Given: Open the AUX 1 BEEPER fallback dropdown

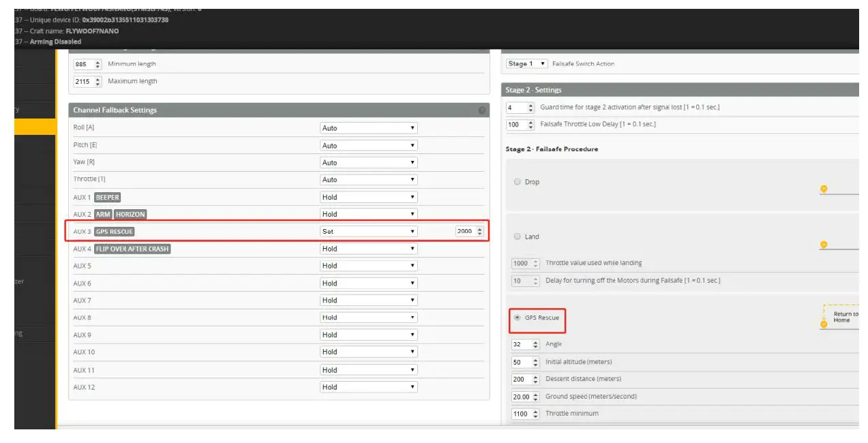Looking at the screenshot, I should pos(368,197).
